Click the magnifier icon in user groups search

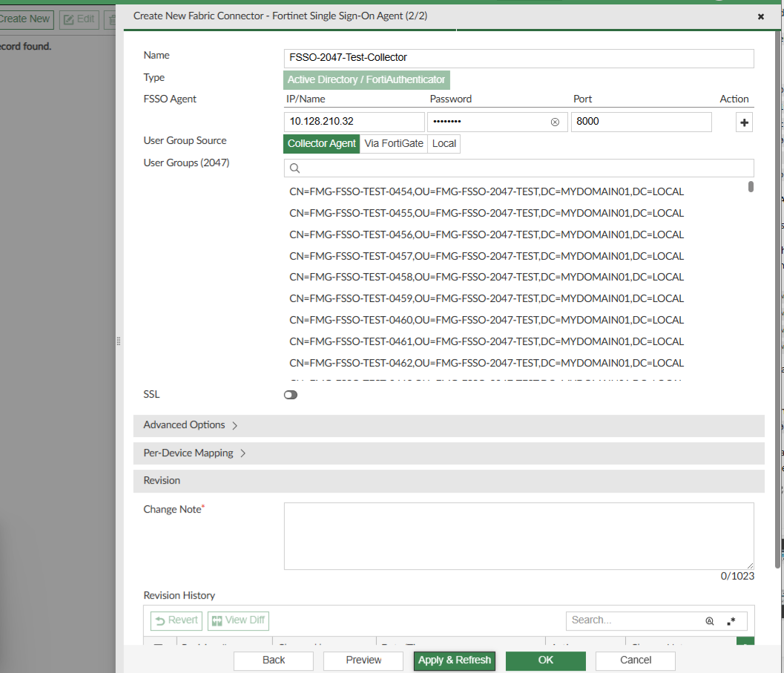coord(295,168)
